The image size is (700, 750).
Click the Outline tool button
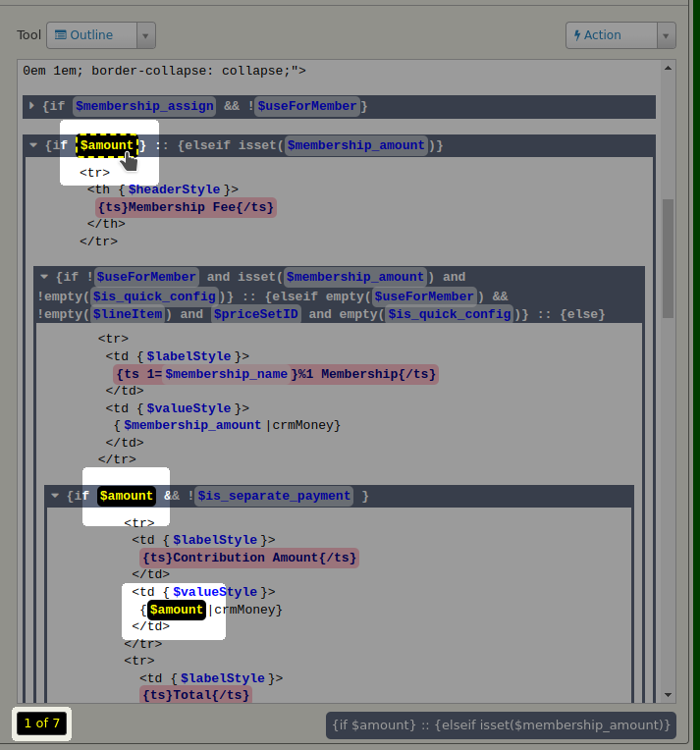(90, 35)
